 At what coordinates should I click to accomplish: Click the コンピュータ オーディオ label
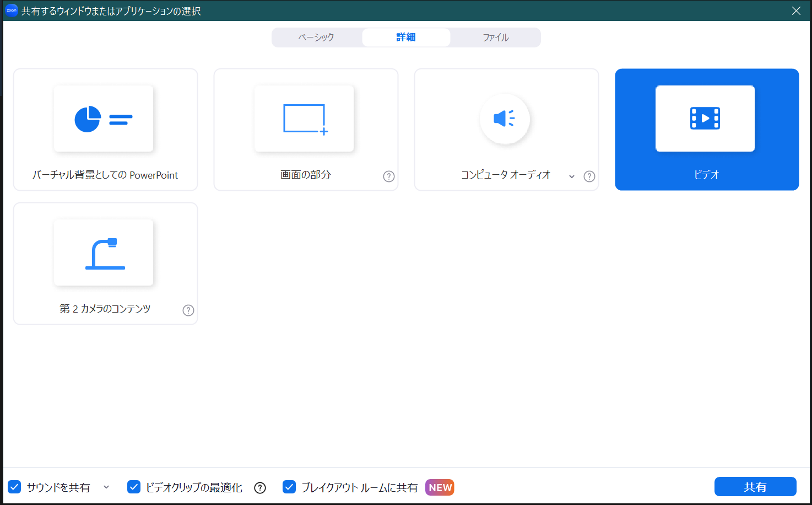[506, 175]
